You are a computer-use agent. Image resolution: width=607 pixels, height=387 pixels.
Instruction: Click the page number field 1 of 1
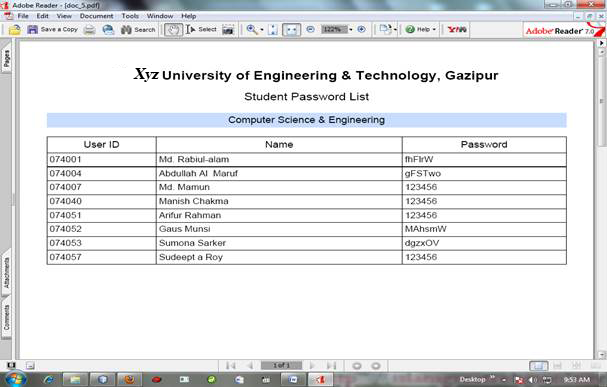[x=281, y=365]
